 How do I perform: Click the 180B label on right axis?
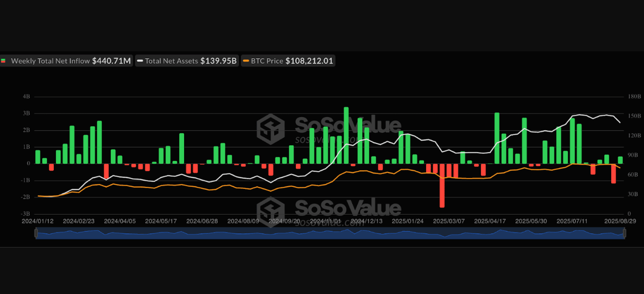tap(634, 96)
